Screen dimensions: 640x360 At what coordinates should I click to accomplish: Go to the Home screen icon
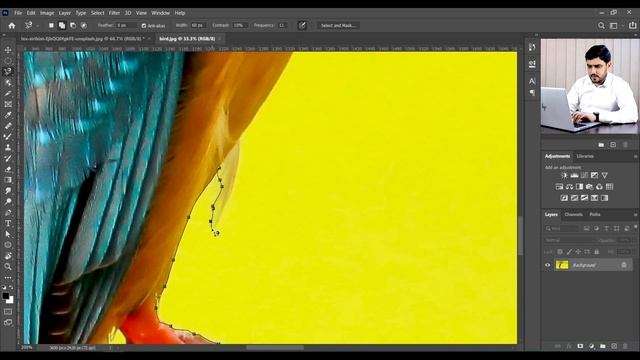[12, 26]
